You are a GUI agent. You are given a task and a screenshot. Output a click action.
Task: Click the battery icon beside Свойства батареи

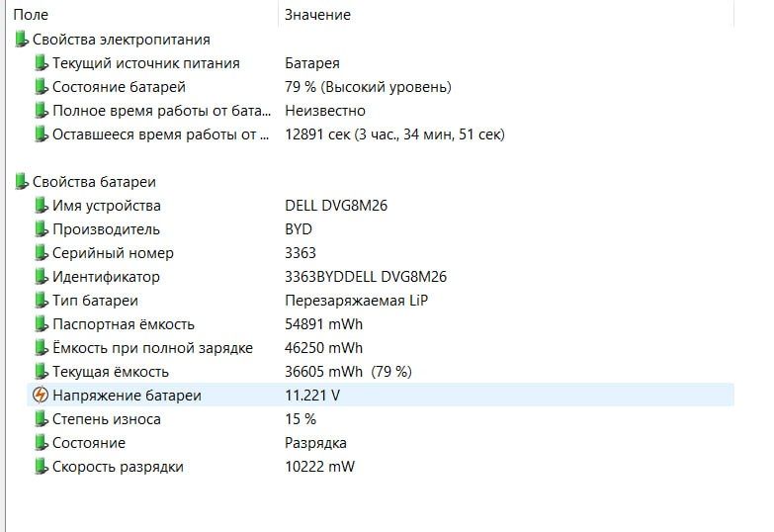click(x=21, y=182)
